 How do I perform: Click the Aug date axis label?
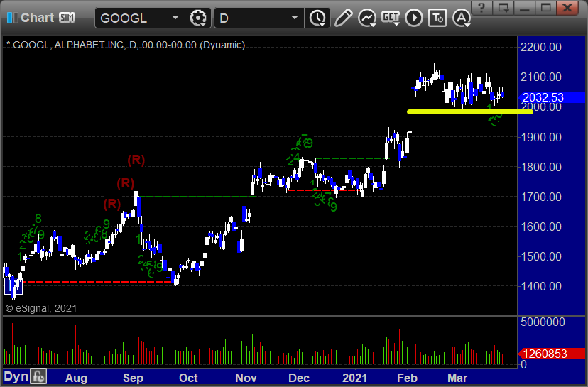point(76,378)
